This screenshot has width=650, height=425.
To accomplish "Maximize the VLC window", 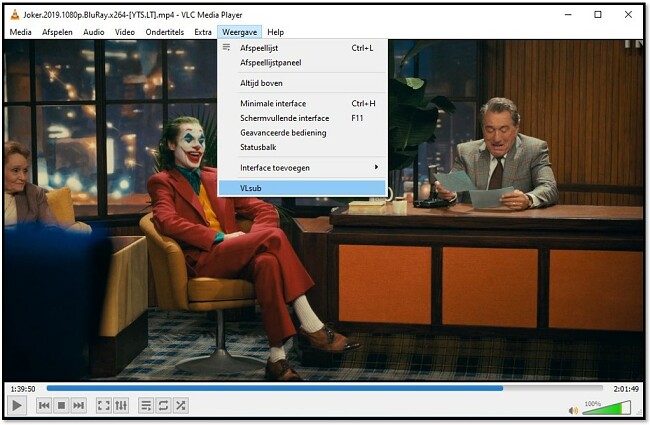I will click(x=598, y=15).
